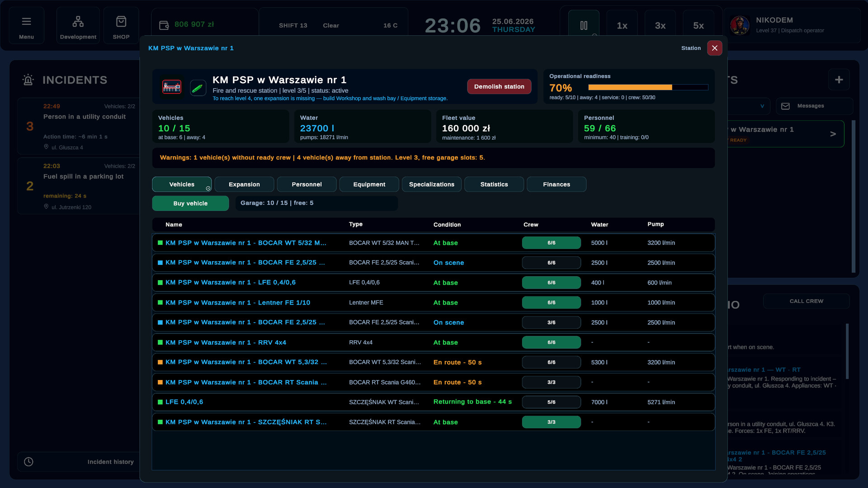This screenshot has width=868, height=488.
Task: Close the station dialog
Action: (714, 48)
